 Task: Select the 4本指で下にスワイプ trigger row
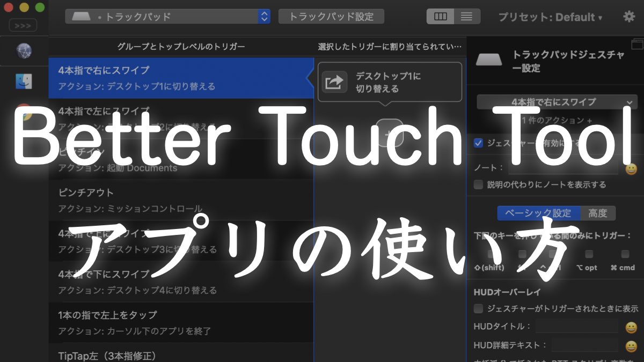181,282
